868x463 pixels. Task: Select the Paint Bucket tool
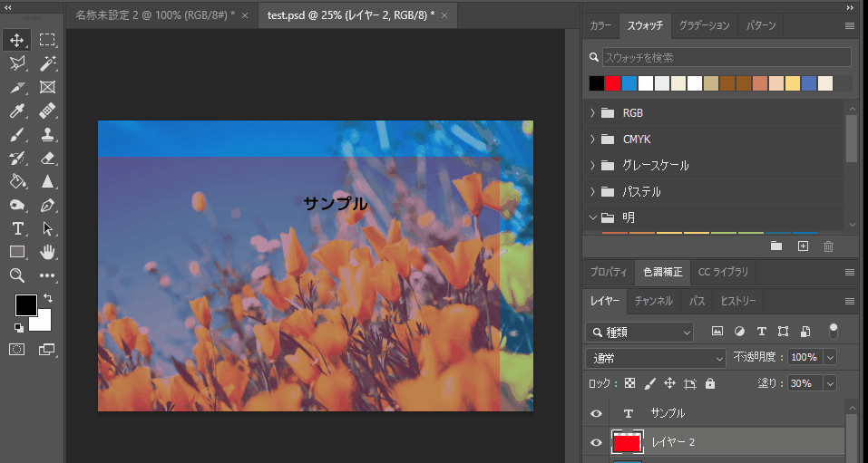tap(16, 181)
